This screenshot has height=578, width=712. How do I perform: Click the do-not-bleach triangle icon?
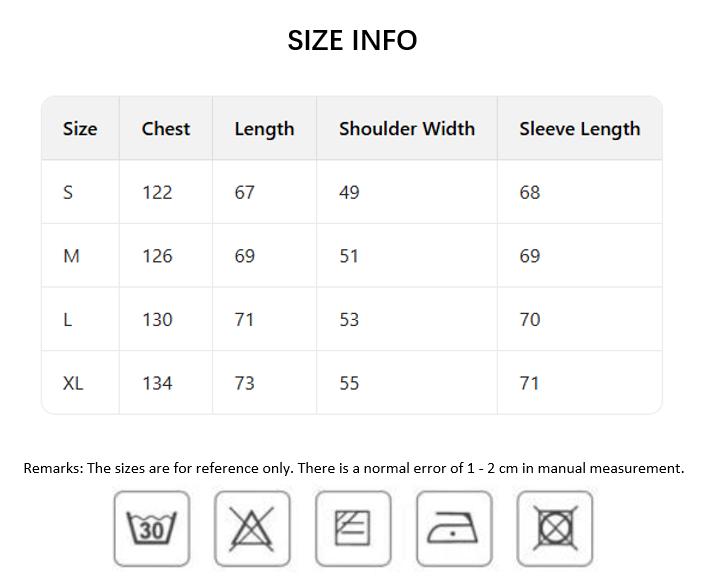point(252,528)
